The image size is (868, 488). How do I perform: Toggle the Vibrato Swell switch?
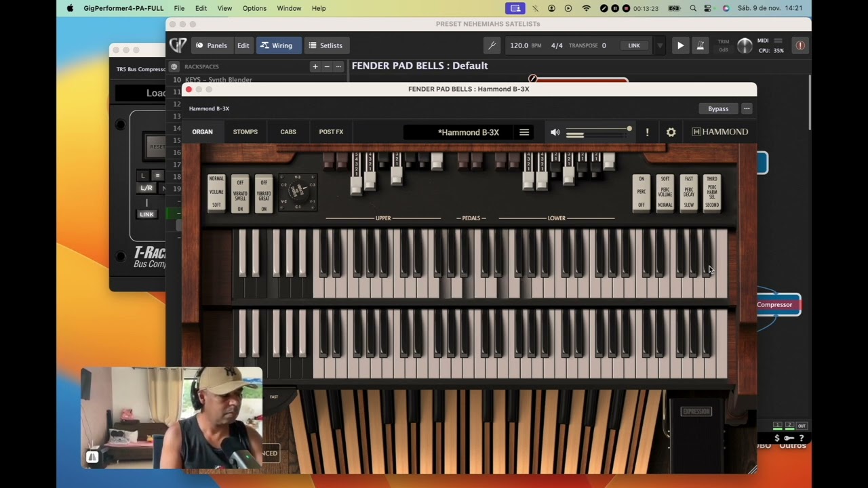pyautogui.click(x=240, y=192)
